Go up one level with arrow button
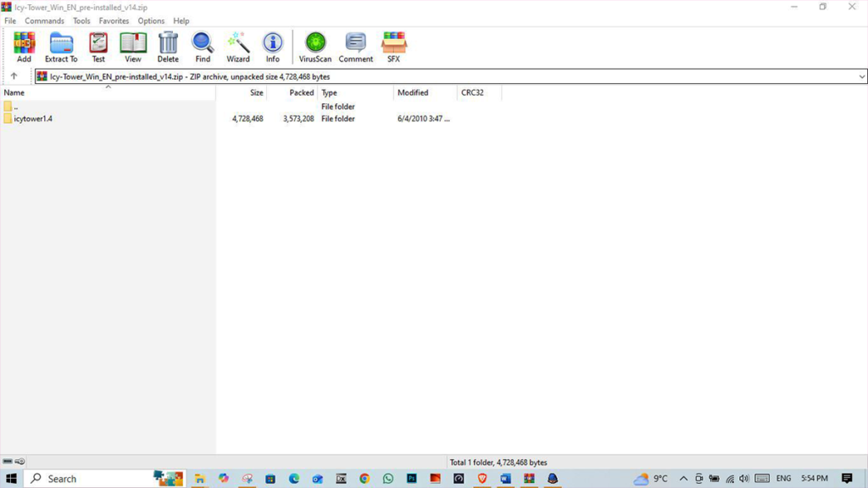Viewport: 868px width, 488px height. [14, 76]
